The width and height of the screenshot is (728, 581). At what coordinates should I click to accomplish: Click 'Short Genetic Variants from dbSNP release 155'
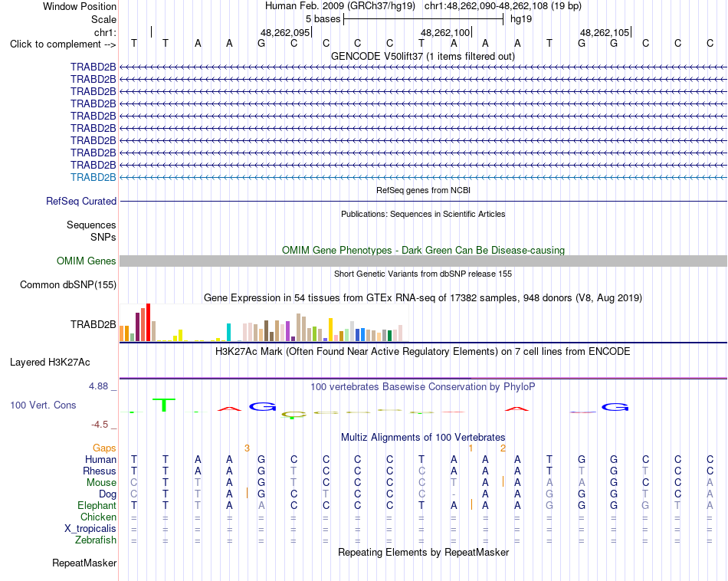tap(423, 274)
